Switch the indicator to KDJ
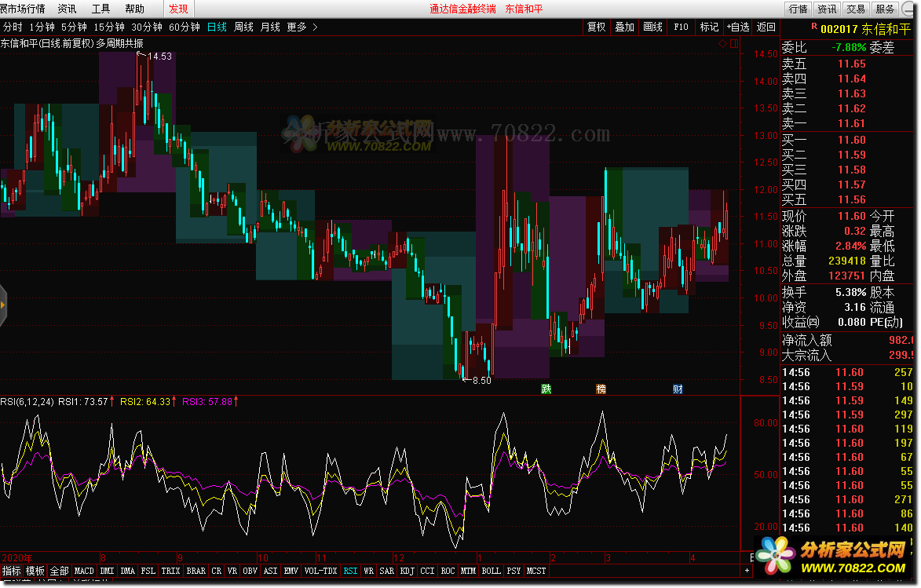Image resolution: width=921 pixels, height=588 pixels. (407, 571)
